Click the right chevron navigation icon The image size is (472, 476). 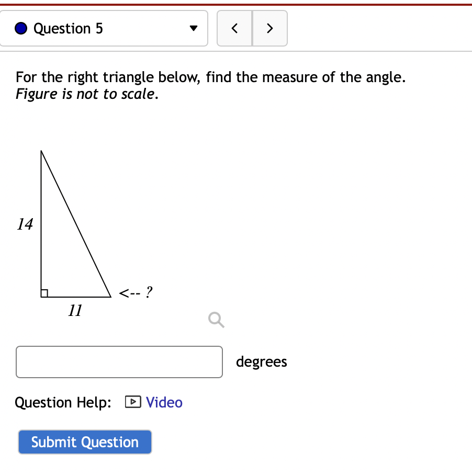[270, 28]
